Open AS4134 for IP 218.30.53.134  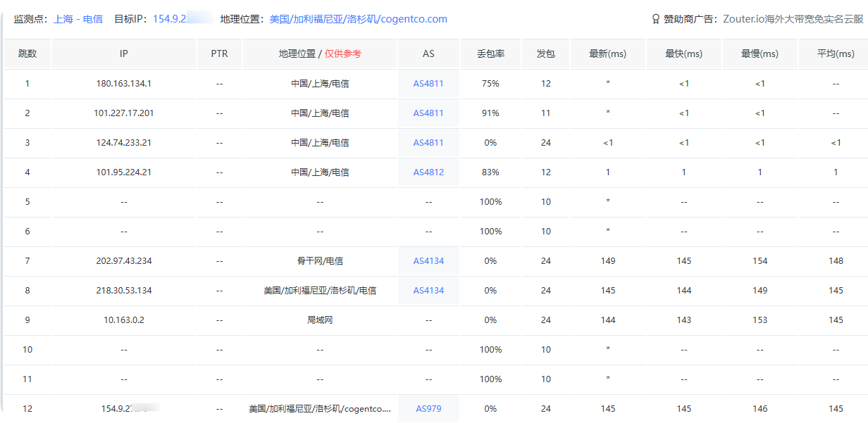point(428,291)
